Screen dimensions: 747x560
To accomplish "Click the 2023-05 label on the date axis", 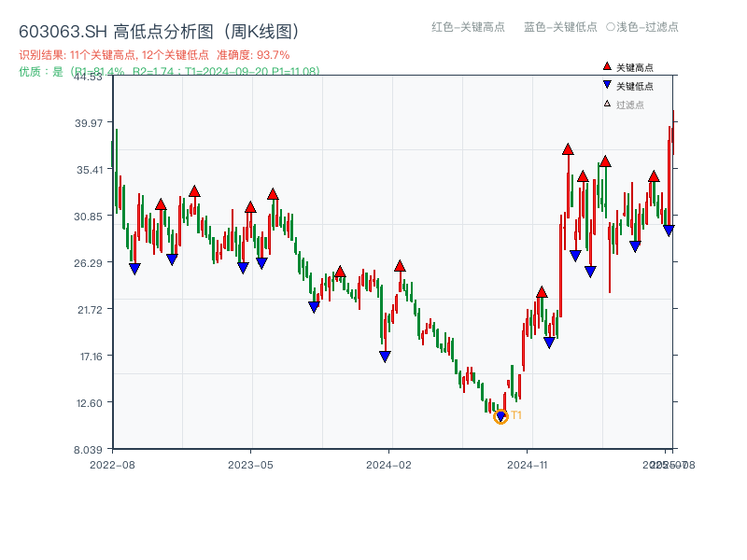I will [248, 463].
